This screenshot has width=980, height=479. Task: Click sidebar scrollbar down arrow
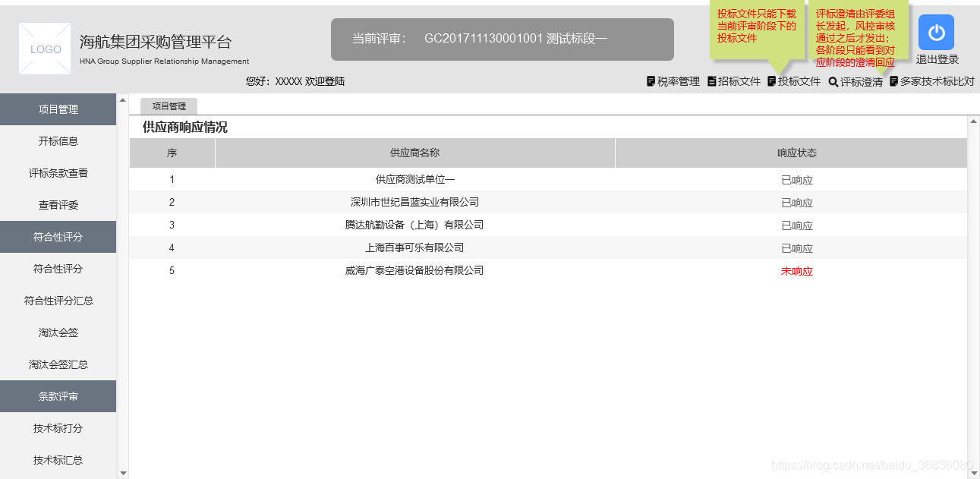point(123,473)
